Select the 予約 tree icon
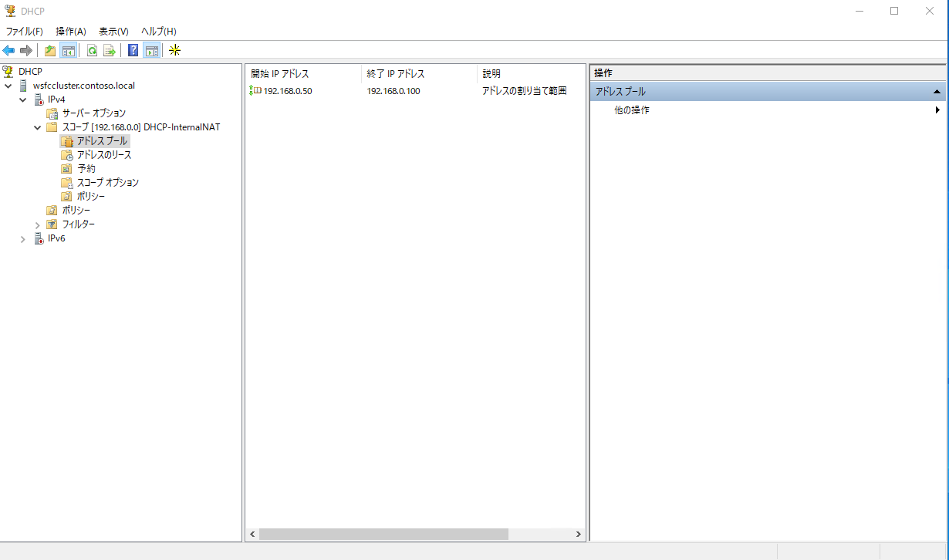Viewport: 949px width, 560px height. (67, 169)
